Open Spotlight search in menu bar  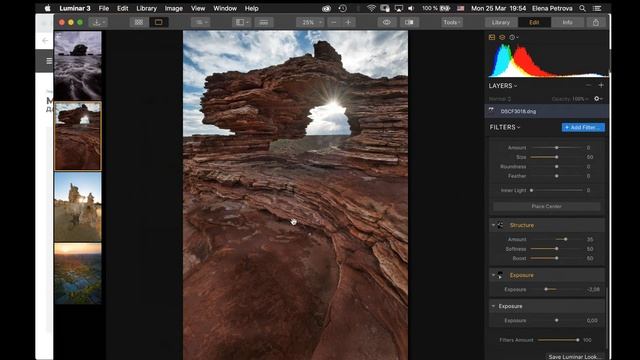(582, 8)
